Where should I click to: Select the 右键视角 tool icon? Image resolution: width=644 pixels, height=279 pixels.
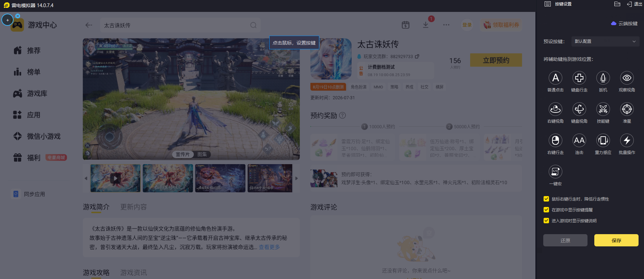[556, 109]
